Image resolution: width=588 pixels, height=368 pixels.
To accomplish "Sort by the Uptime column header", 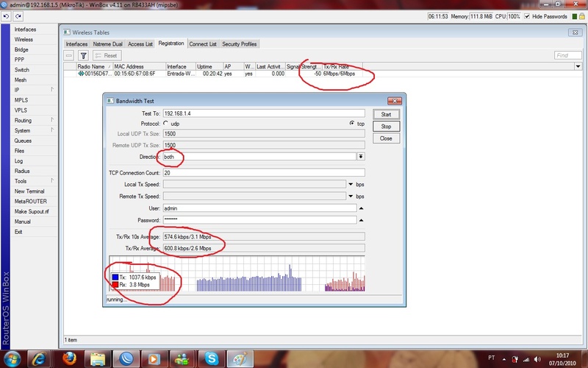I will [209, 66].
